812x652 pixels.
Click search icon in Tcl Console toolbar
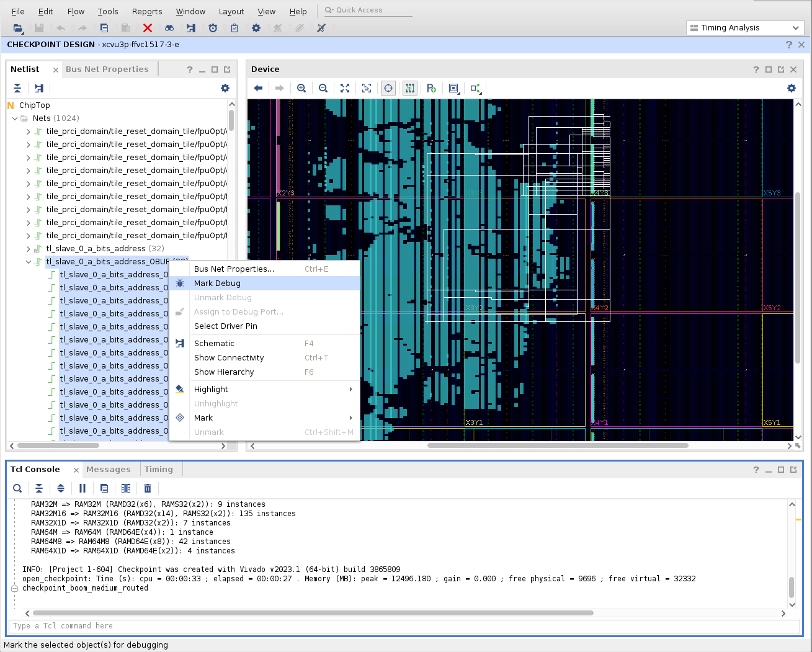click(17, 488)
